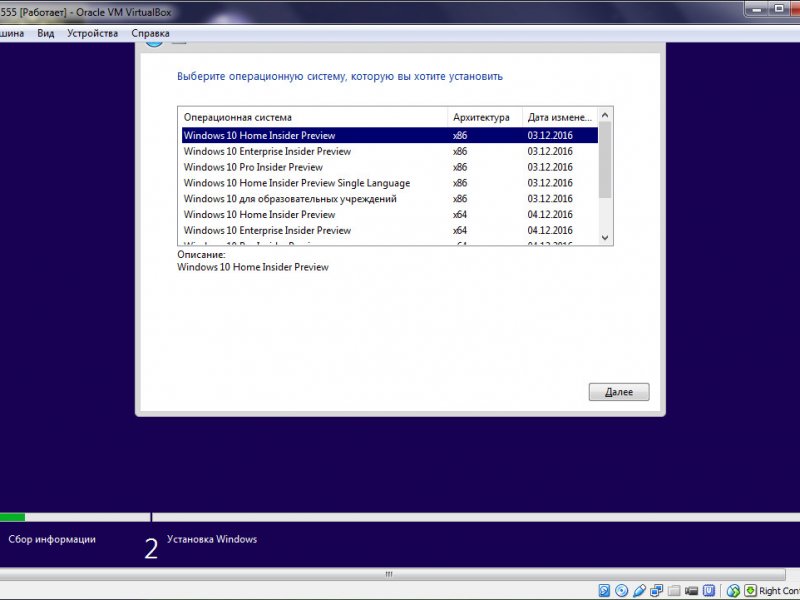This screenshot has height=600, width=800.
Task: Open the network adapters indicator icon
Action: click(656, 590)
